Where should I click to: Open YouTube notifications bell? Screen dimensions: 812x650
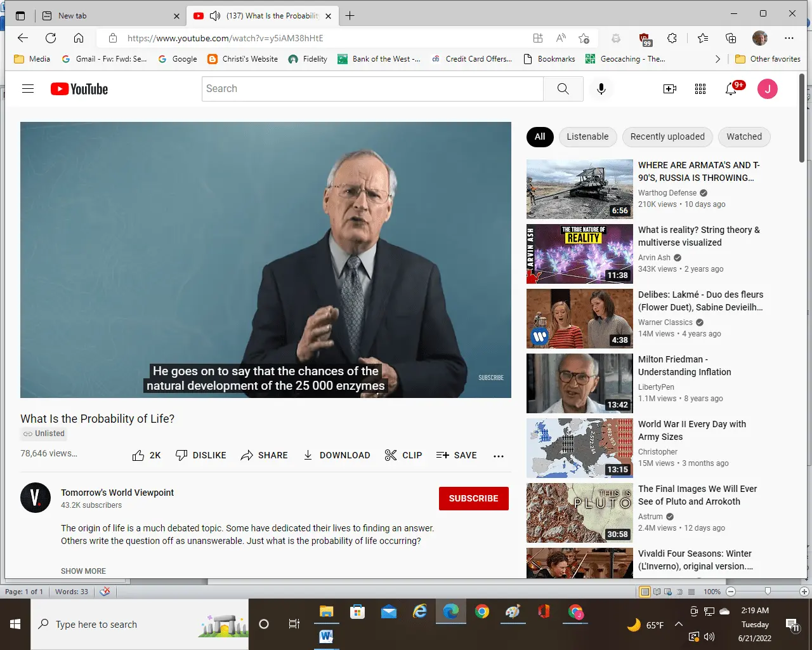731,89
